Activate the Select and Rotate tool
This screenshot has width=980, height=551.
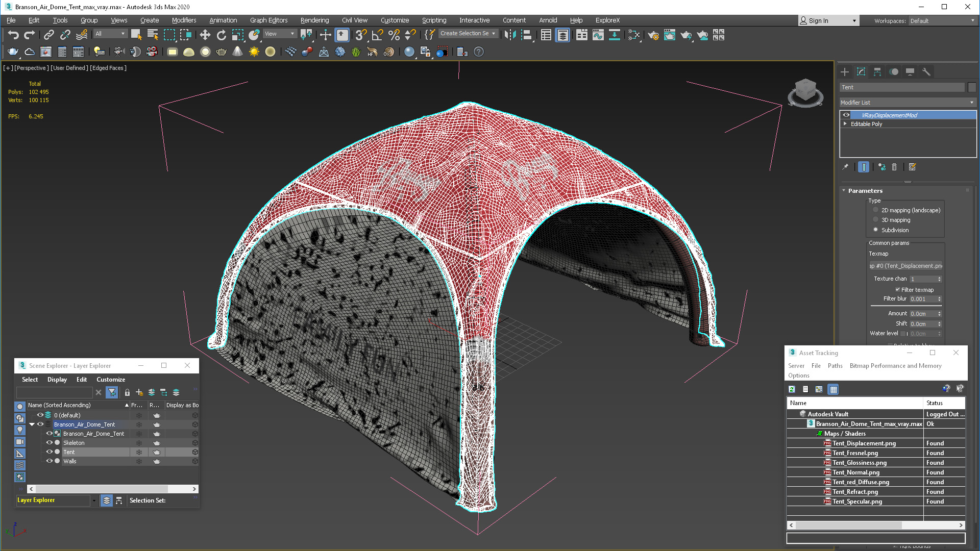[x=221, y=35]
